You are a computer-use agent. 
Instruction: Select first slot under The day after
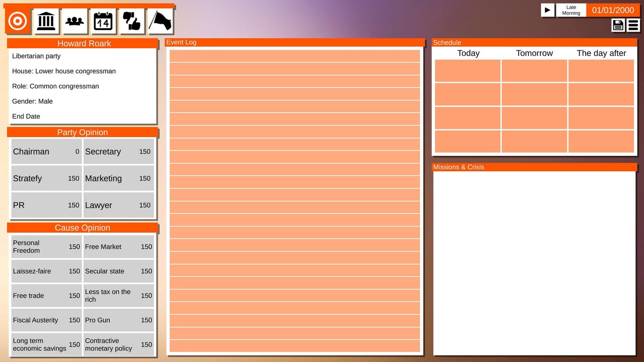[x=601, y=70]
